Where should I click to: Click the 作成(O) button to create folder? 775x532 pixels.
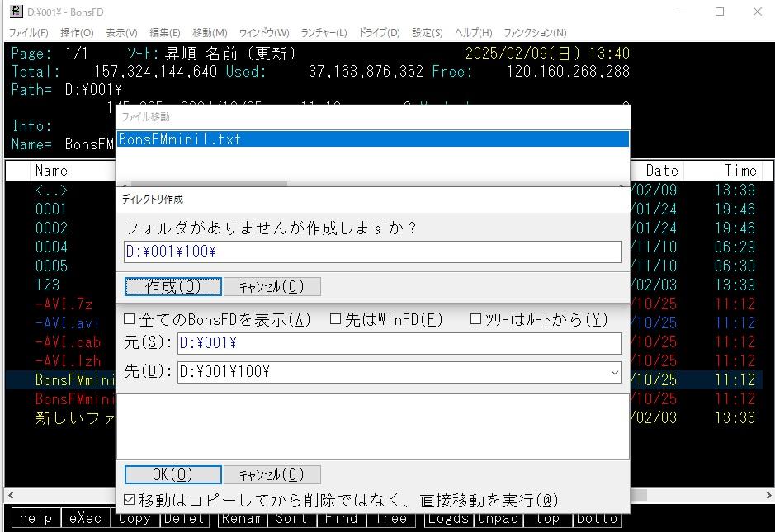point(173,286)
